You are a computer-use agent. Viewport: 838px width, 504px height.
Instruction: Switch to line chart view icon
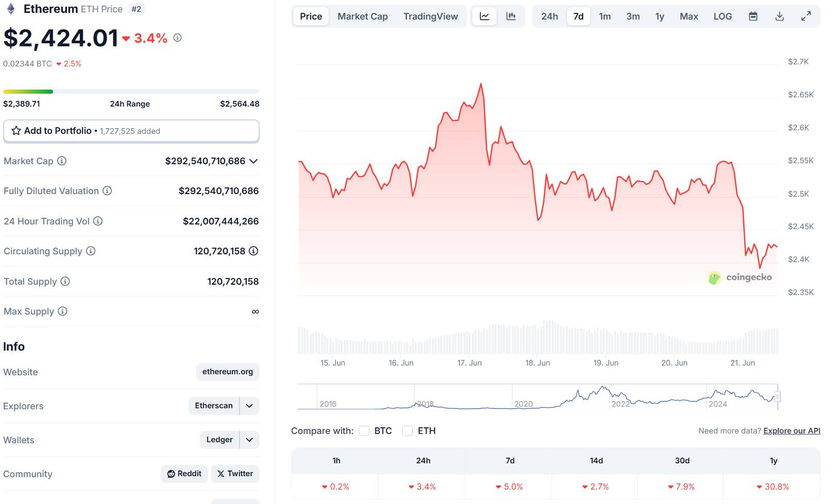tap(485, 16)
